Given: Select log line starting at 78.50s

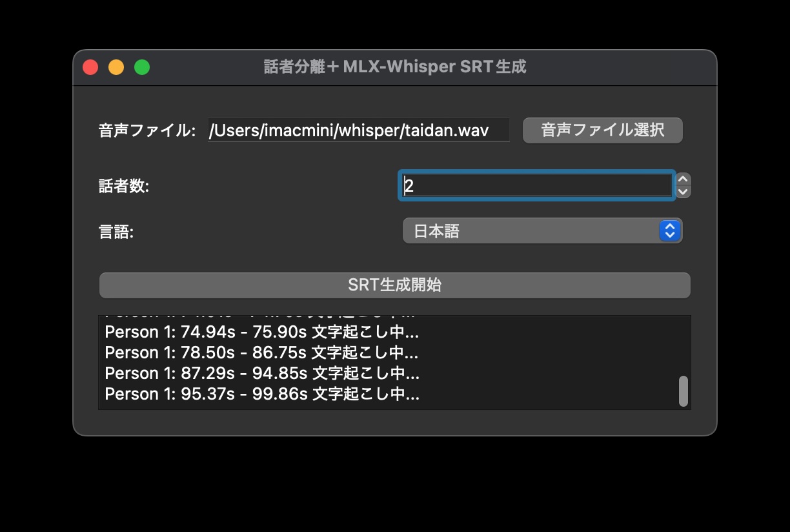Looking at the screenshot, I should (262, 353).
